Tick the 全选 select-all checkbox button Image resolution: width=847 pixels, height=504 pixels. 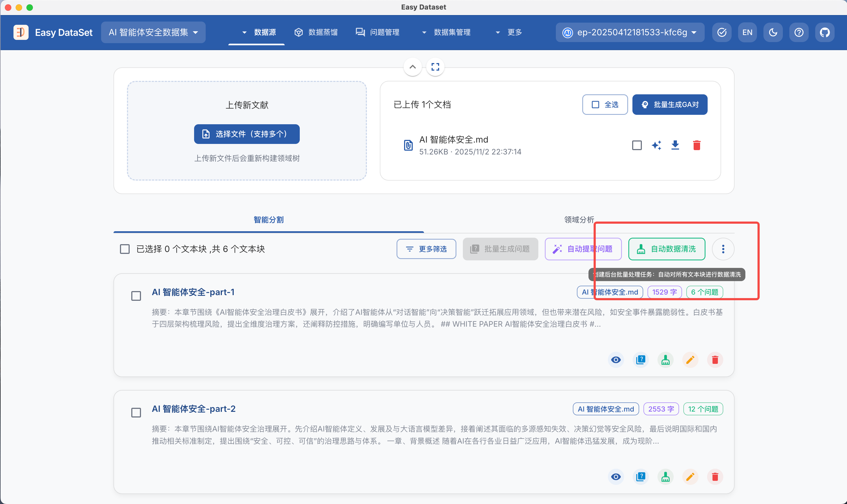tap(605, 105)
